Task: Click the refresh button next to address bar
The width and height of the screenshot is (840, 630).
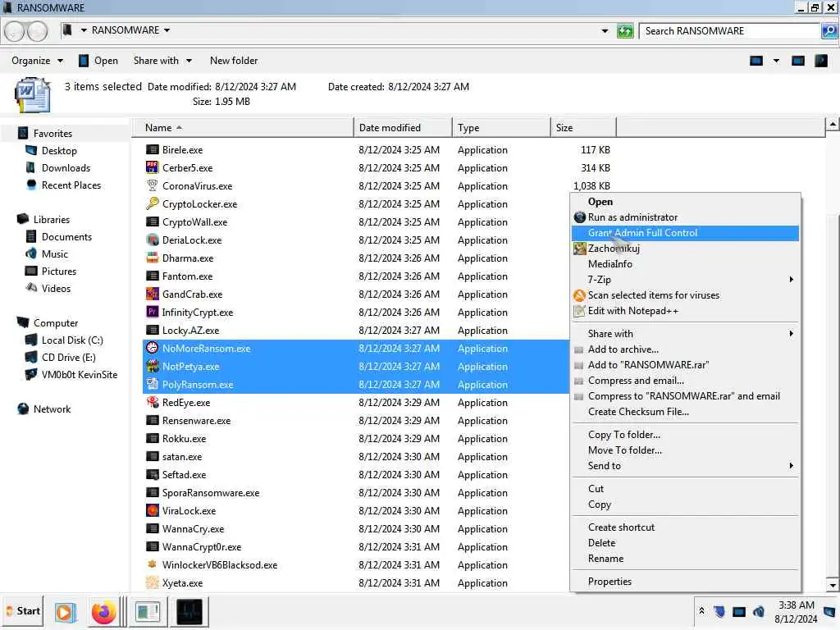Action: click(624, 31)
